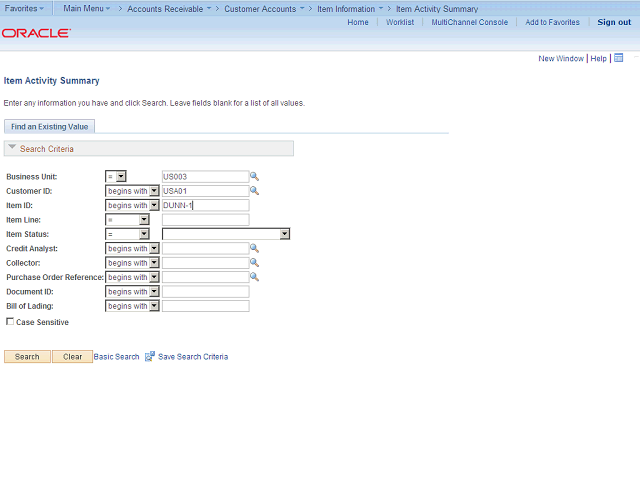Click the Purchase Order Reference input field

tap(205, 277)
